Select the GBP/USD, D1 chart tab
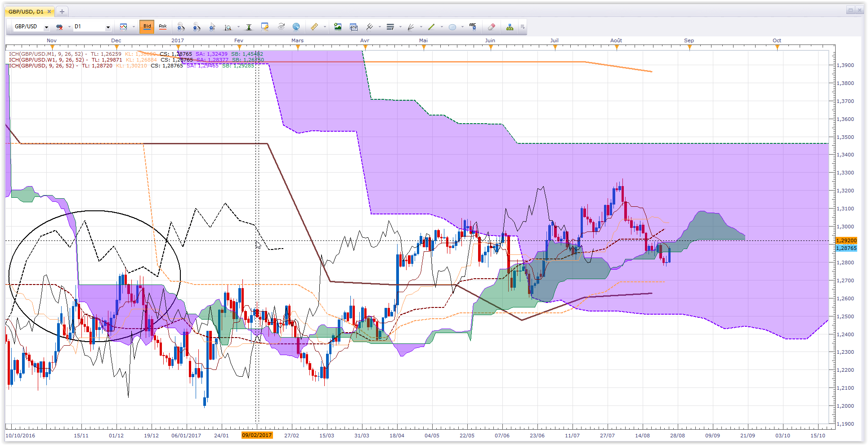 [x=31, y=12]
